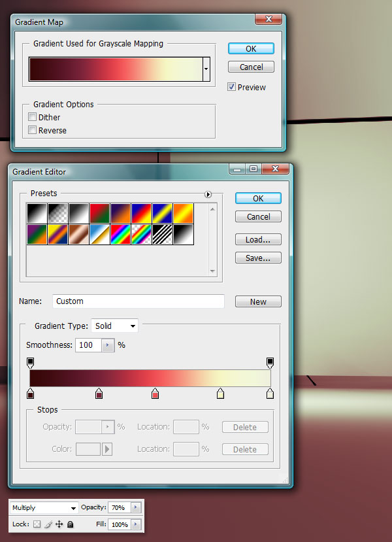Select the transparent stripes gradient preset

click(x=162, y=234)
